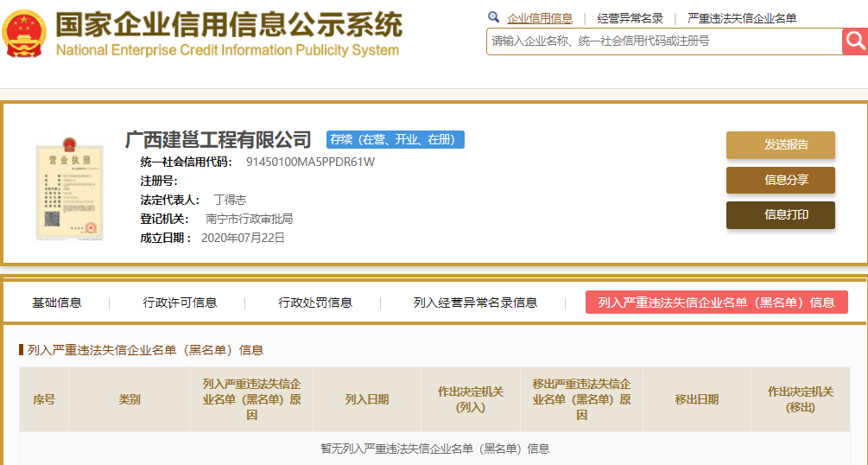
Task: Click the small magnifier icon beside 企业信用信息
Action: pos(494,17)
